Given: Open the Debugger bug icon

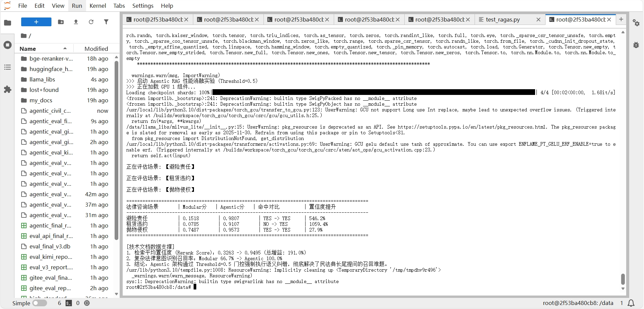Looking at the screenshot, I should (x=636, y=45).
